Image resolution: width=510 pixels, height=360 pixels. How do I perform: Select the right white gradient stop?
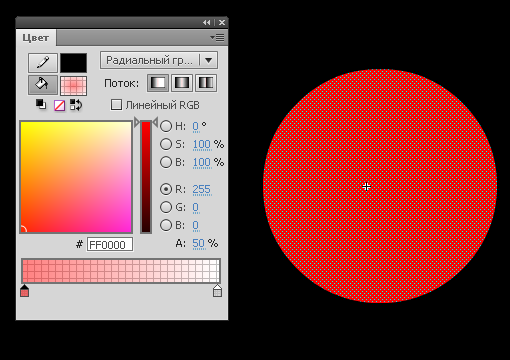point(217,291)
